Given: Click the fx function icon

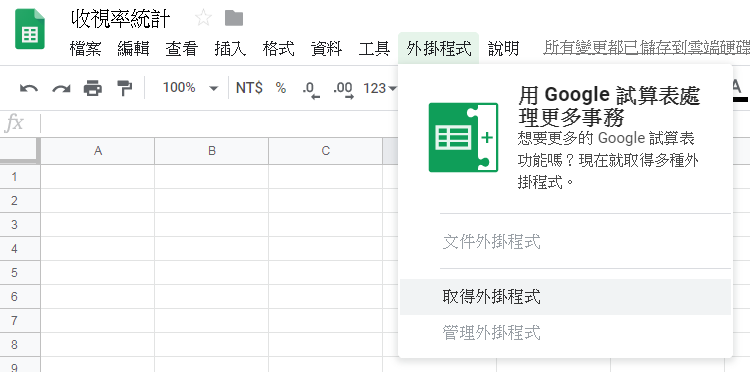Looking at the screenshot, I should 14,123.
